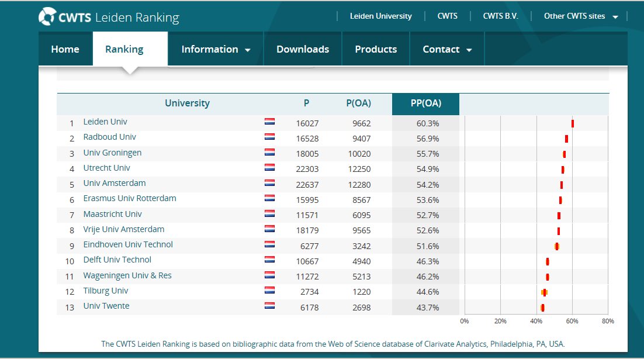Click the CWTS Leiden Ranking logo
This screenshot has width=644, height=359.
(x=109, y=17)
